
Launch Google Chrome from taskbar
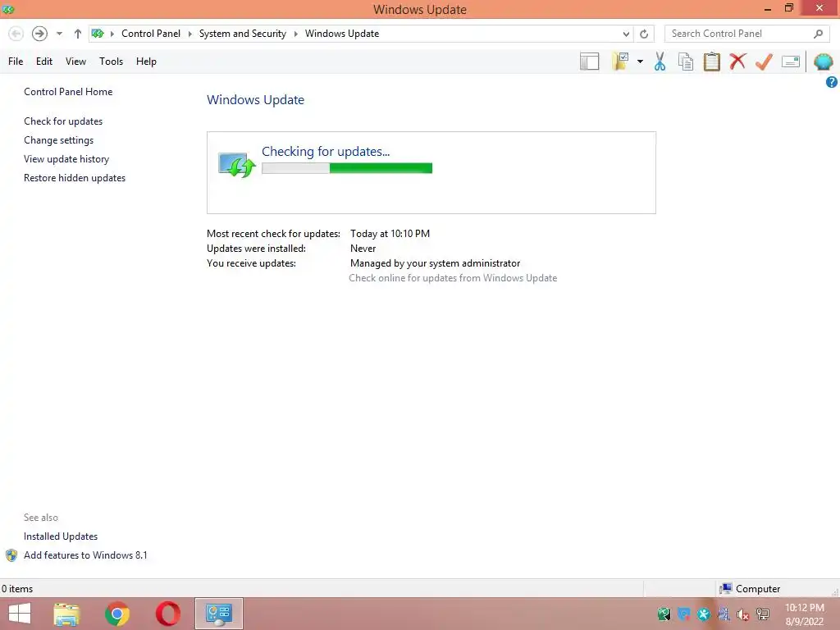click(117, 614)
